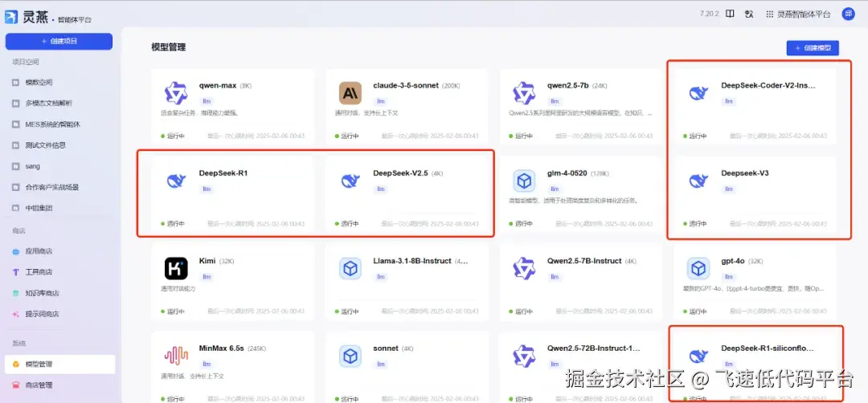Click the glm-4-0520 cube logo
The width and height of the screenshot is (868, 403).
point(524,181)
